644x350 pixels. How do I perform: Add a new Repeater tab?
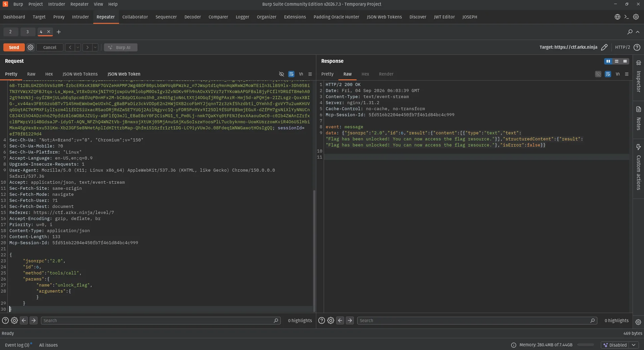59,32
